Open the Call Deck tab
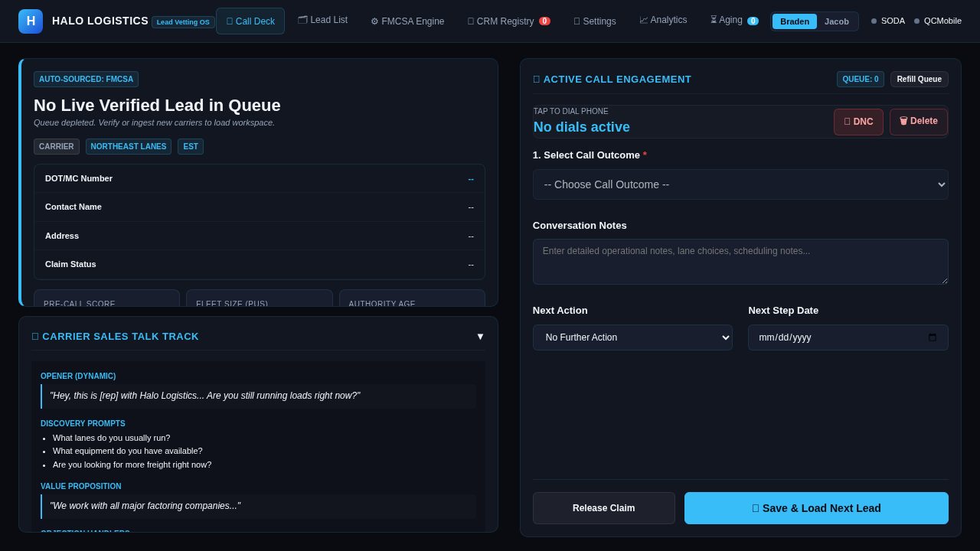 coord(250,21)
